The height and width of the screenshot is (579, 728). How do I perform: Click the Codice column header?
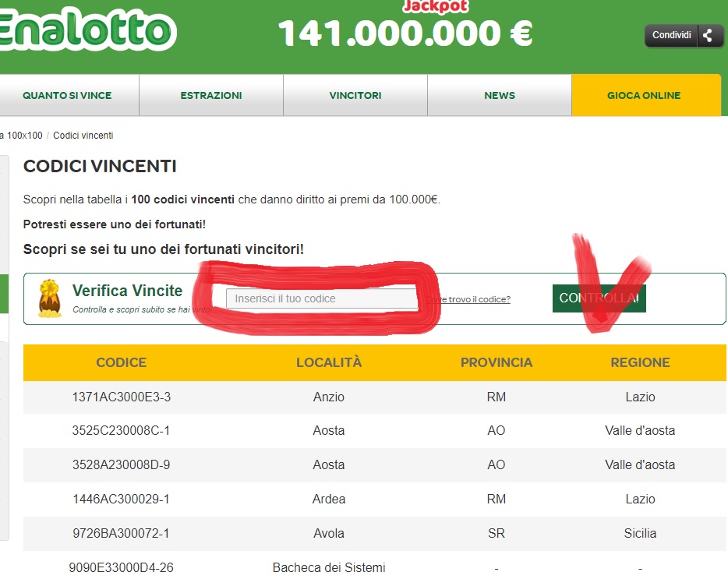pyautogui.click(x=121, y=362)
